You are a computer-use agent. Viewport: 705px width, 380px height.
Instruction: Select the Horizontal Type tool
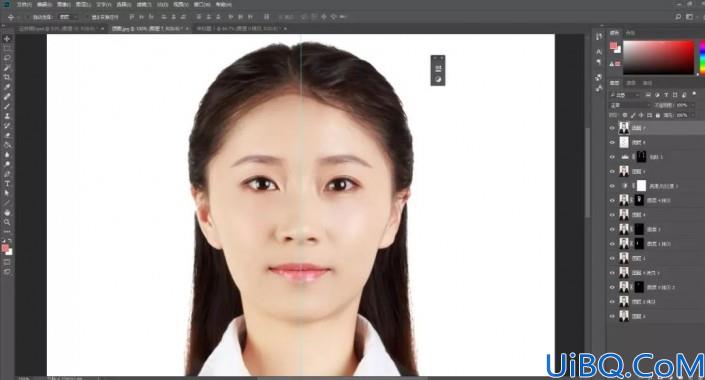pyautogui.click(x=7, y=183)
